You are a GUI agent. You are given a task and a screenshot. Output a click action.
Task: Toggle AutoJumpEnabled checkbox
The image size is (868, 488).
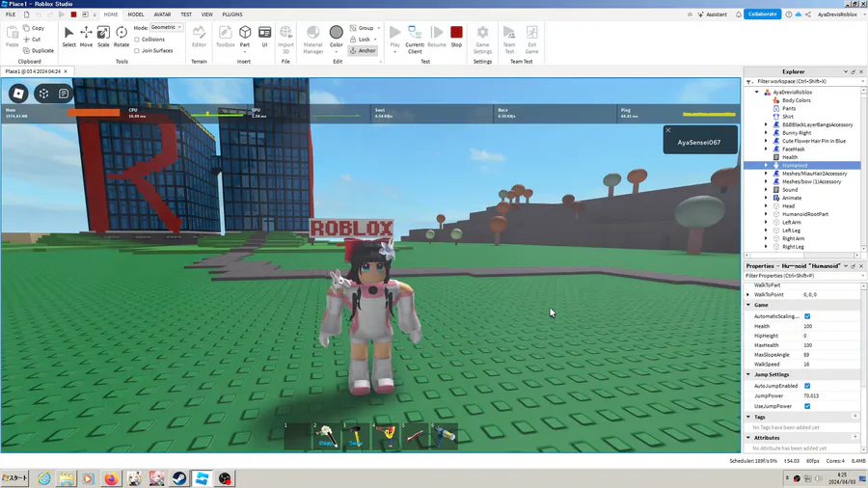(x=807, y=386)
